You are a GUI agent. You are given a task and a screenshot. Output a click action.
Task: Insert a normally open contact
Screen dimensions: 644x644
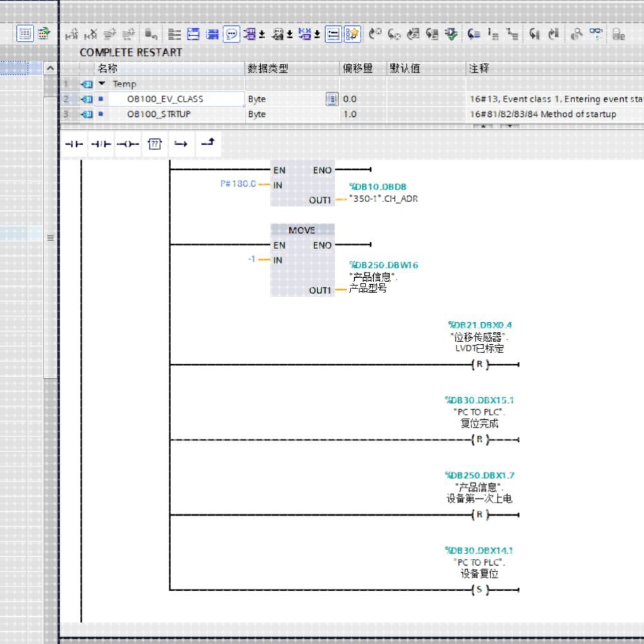[74, 144]
